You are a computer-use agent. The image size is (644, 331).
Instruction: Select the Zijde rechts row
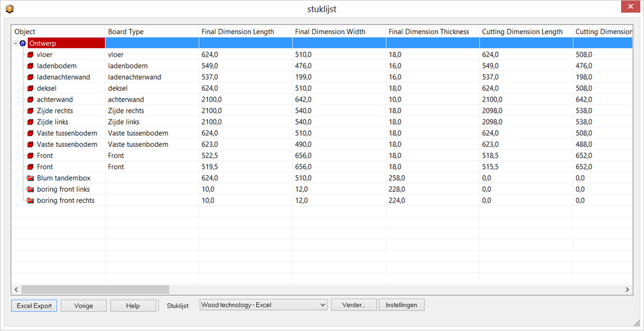[55, 111]
